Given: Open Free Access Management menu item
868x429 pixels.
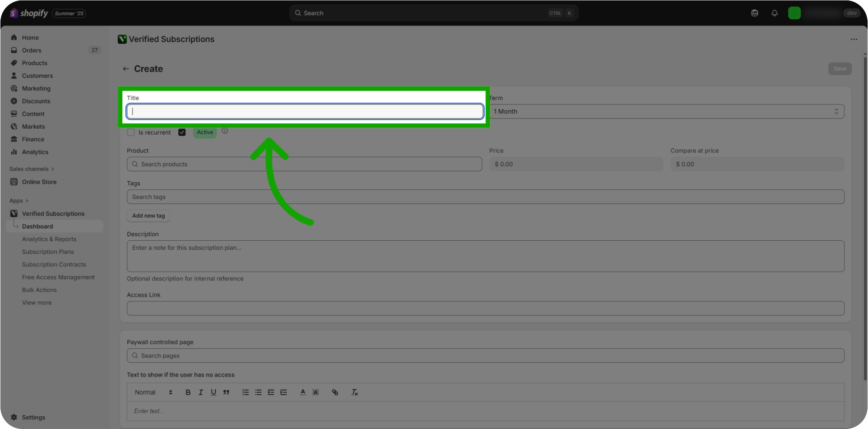Looking at the screenshot, I should (x=58, y=277).
